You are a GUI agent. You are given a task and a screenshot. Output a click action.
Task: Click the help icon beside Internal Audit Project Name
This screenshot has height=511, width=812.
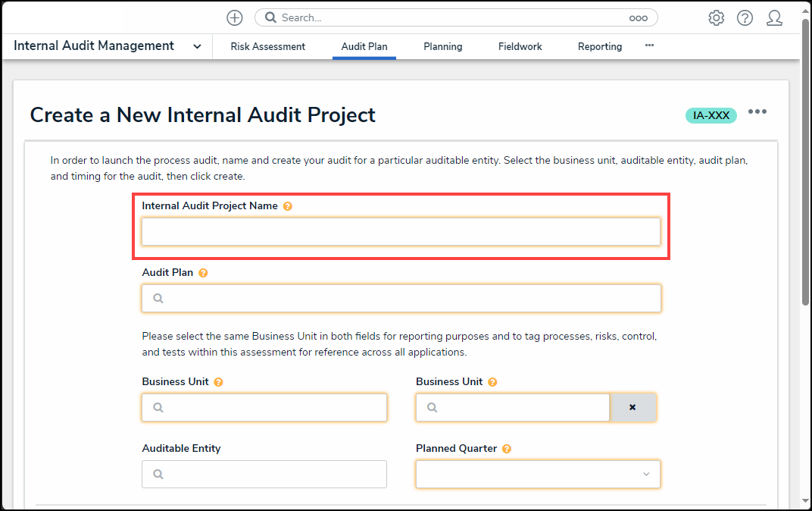coord(288,206)
